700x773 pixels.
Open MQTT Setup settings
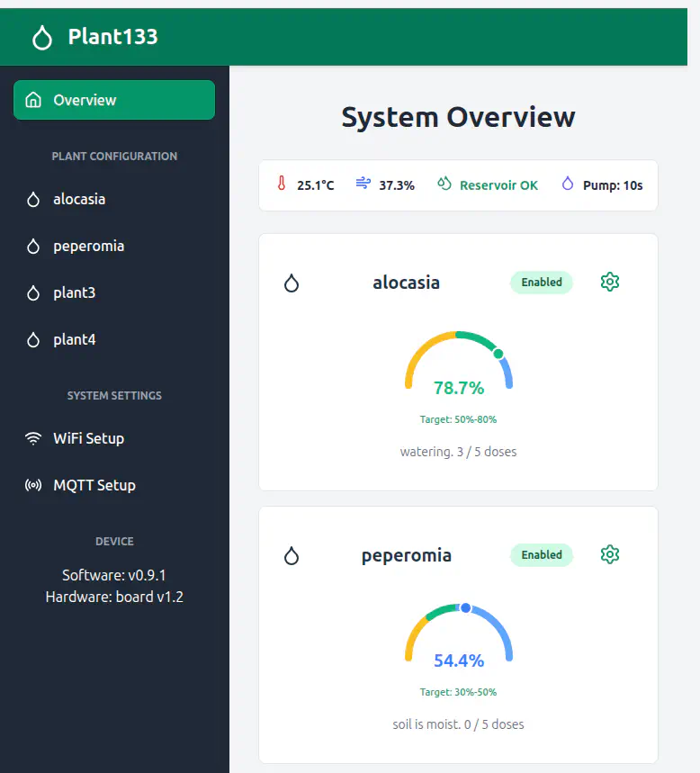point(94,485)
